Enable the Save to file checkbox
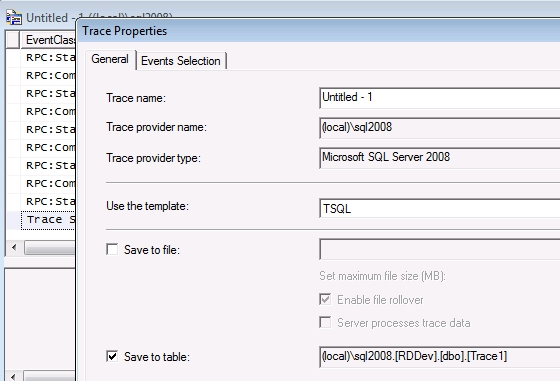Image resolution: width=560 pixels, height=381 pixels. coord(112,249)
